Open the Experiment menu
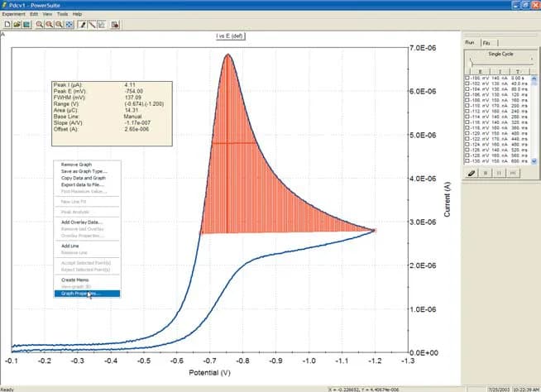 (13, 14)
